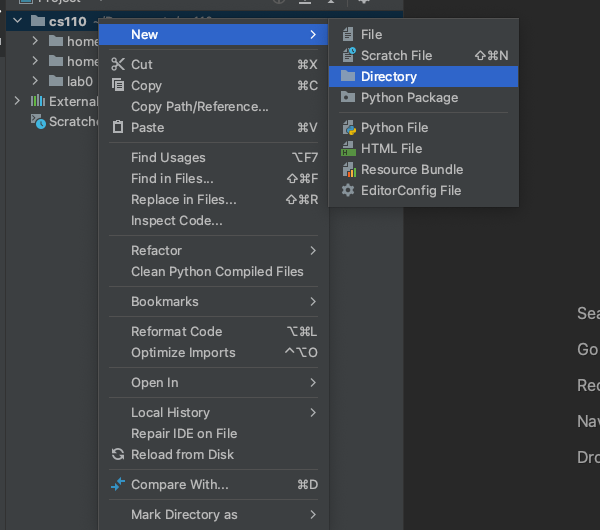Image resolution: width=600 pixels, height=530 pixels.
Task: Choose Find in Files...
Action: tap(213, 178)
